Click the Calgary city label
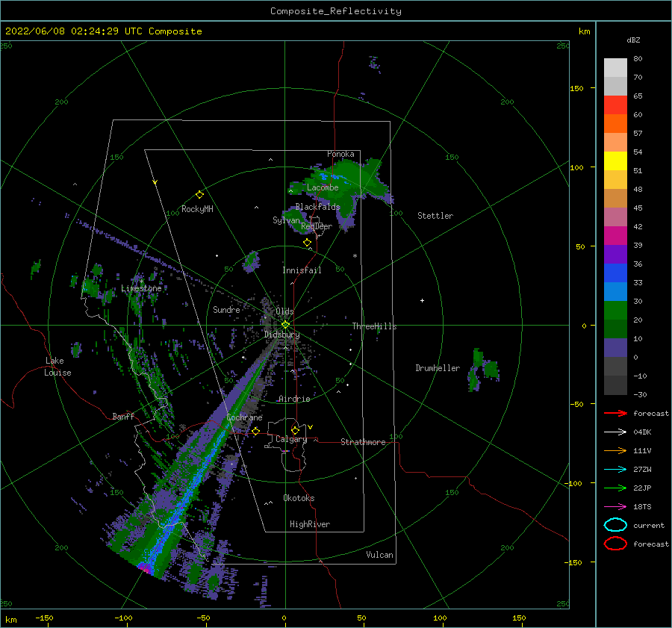 coord(291,439)
